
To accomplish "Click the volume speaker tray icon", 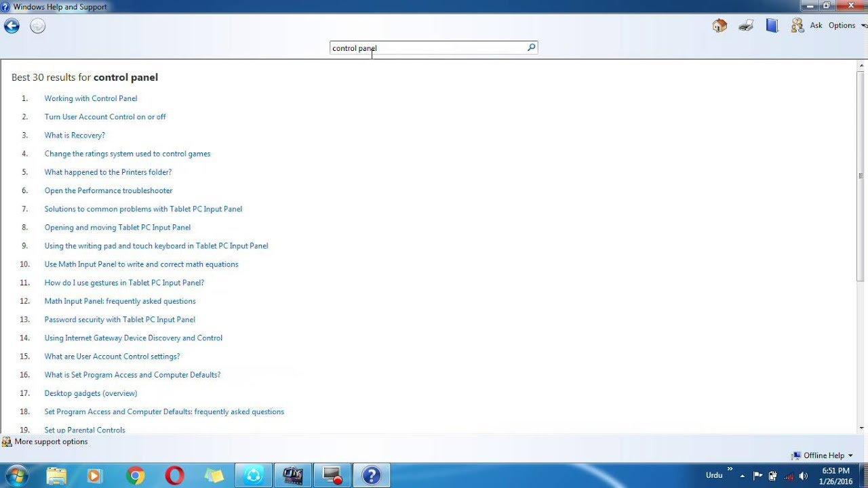I will point(804,476).
